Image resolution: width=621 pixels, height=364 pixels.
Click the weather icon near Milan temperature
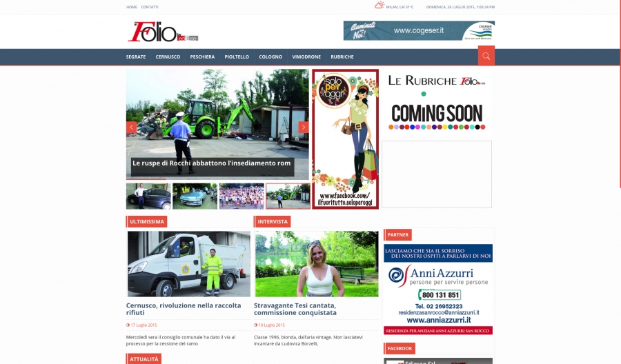click(379, 6)
